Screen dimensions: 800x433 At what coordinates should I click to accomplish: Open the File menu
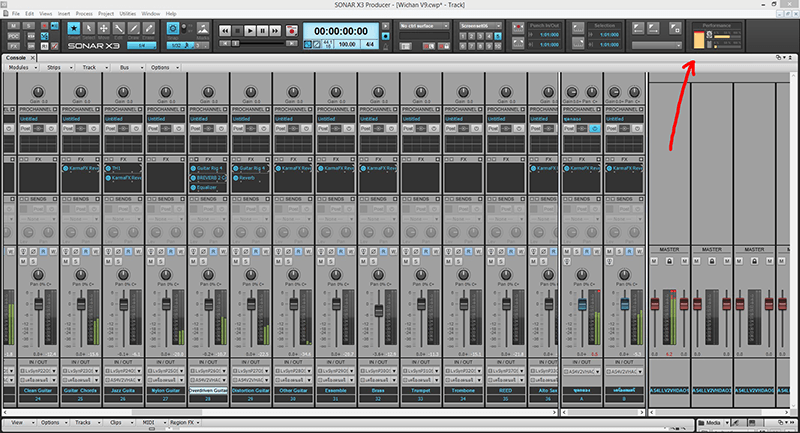point(16,13)
